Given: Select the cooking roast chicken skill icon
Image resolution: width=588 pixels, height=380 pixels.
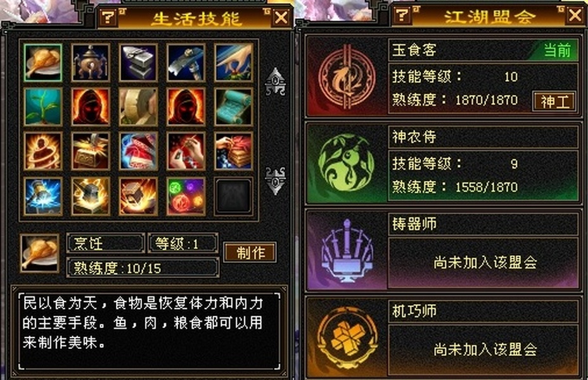Looking at the screenshot, I should [42, 62].
